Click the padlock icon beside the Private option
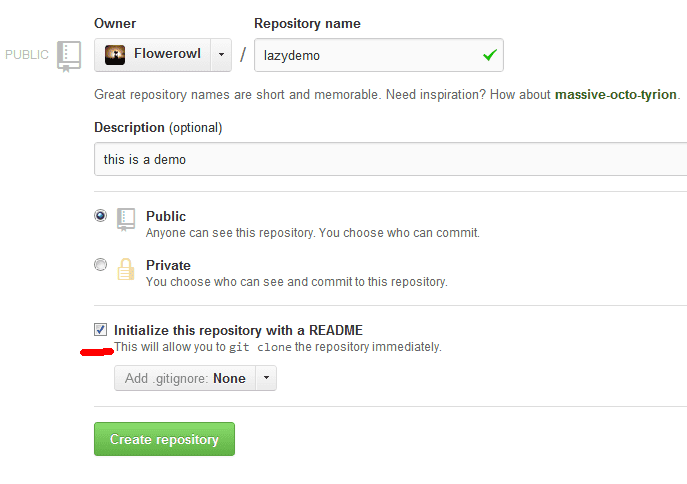This screenshot has height=484, width=687. point(126,269)
